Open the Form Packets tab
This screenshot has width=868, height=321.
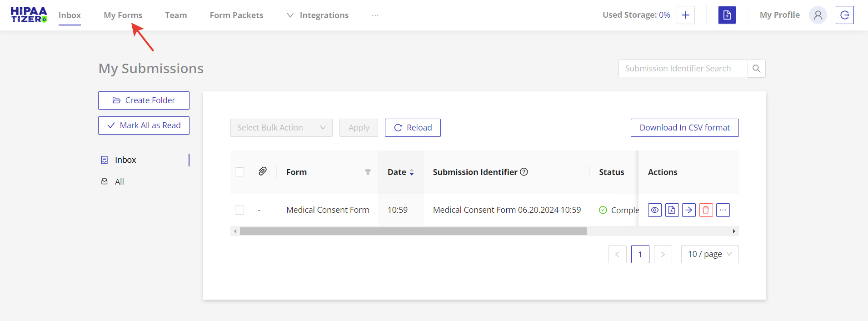(x=236, y=15)
